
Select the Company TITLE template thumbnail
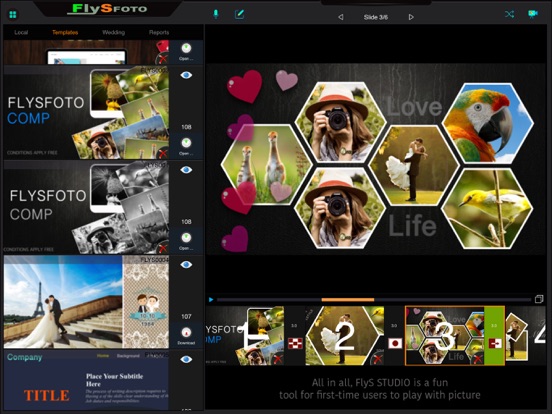(x=86, y=380)
